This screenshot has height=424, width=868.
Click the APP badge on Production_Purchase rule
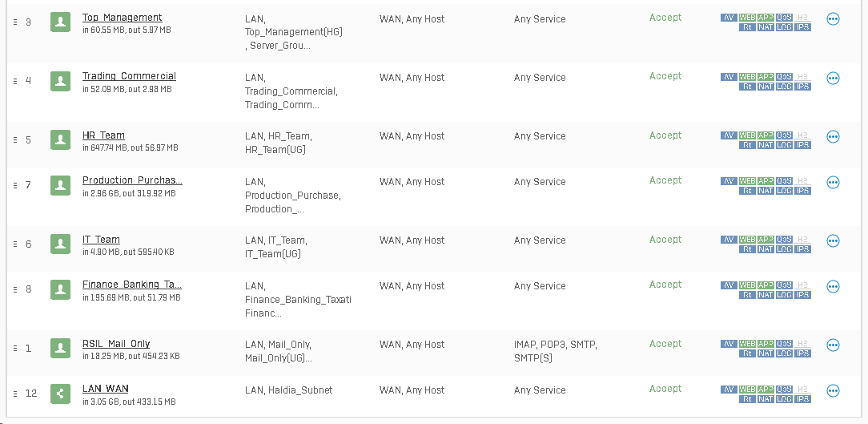click(x=766, y=181)
